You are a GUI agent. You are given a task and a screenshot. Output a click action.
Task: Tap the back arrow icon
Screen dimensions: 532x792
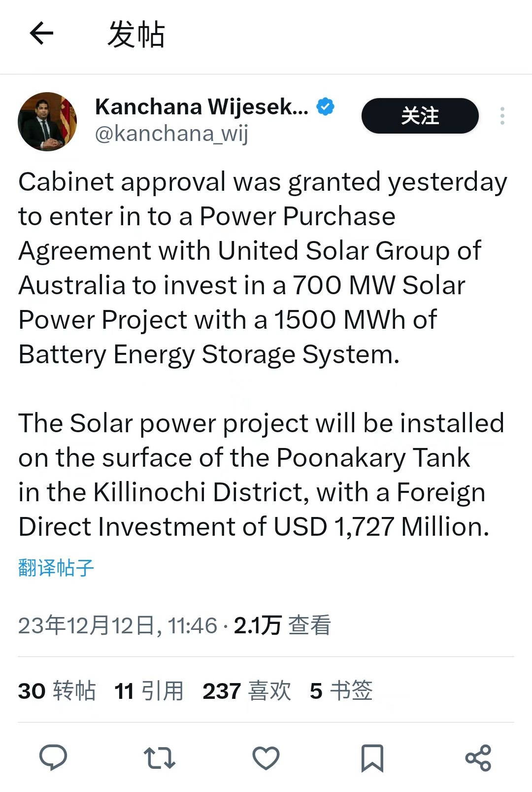tap(41, 34)
